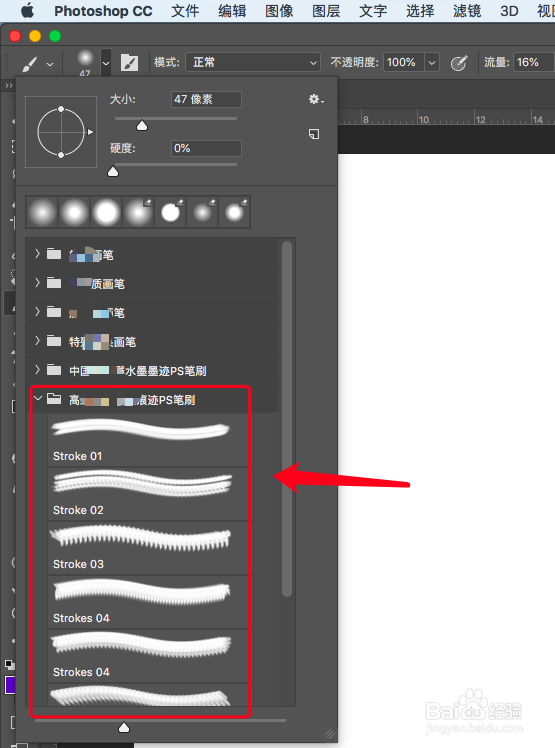Select the 特…画笔 folder icon
The height and width of the screenshot is (748, 555).
tap(54, 341)
